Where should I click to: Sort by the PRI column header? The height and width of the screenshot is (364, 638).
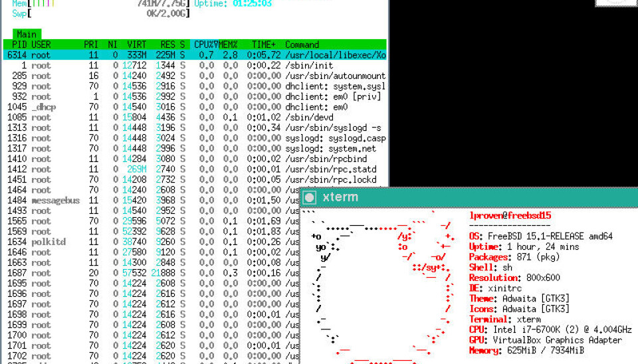click(91, 45)
